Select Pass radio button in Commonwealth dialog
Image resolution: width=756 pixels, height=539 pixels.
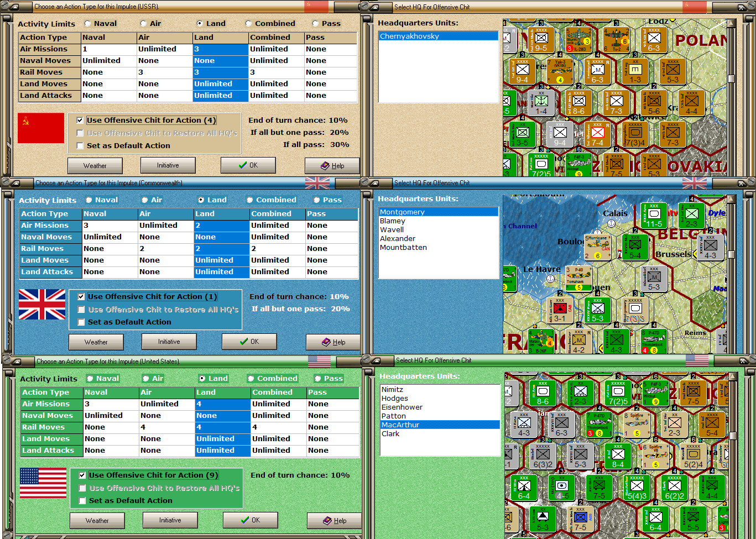point(316,200)
